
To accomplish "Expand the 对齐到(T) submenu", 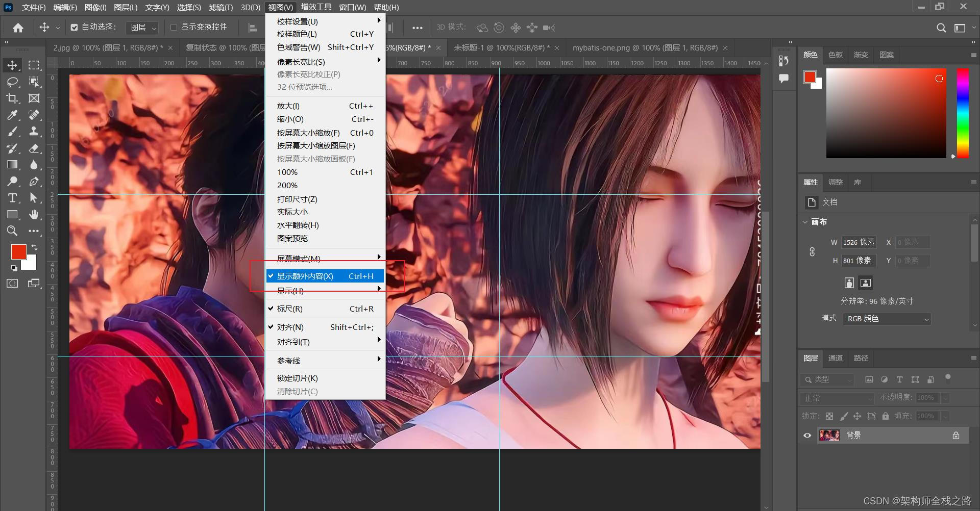I will [325, 342].
